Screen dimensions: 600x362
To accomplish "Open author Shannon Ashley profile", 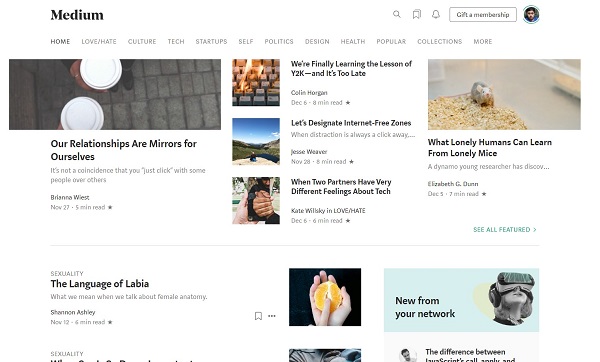I will click(x=73, y=312).
